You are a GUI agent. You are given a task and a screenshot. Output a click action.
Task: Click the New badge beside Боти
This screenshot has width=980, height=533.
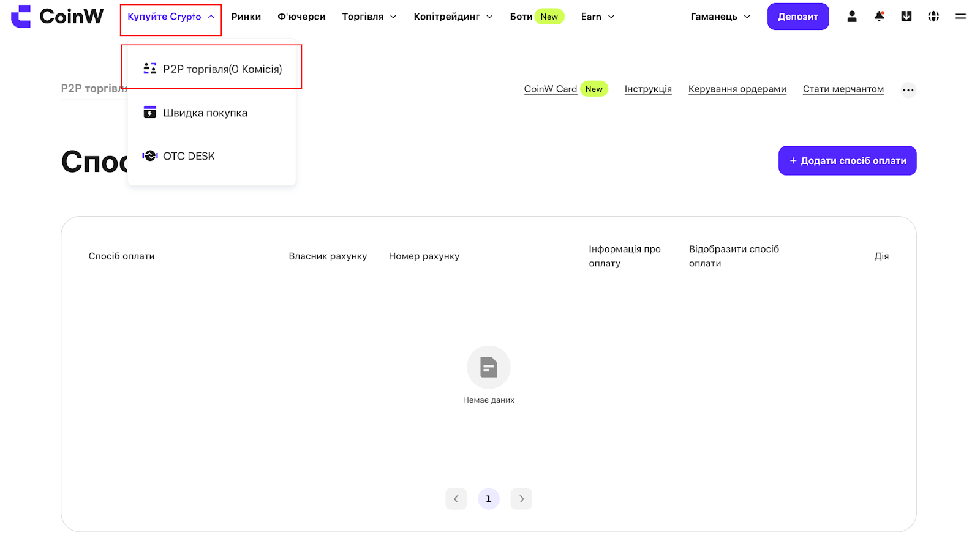[x=549, y=17]
